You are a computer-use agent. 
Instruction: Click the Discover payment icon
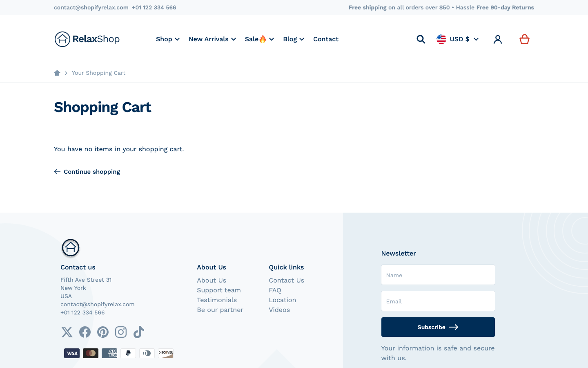tap(166, 353)
